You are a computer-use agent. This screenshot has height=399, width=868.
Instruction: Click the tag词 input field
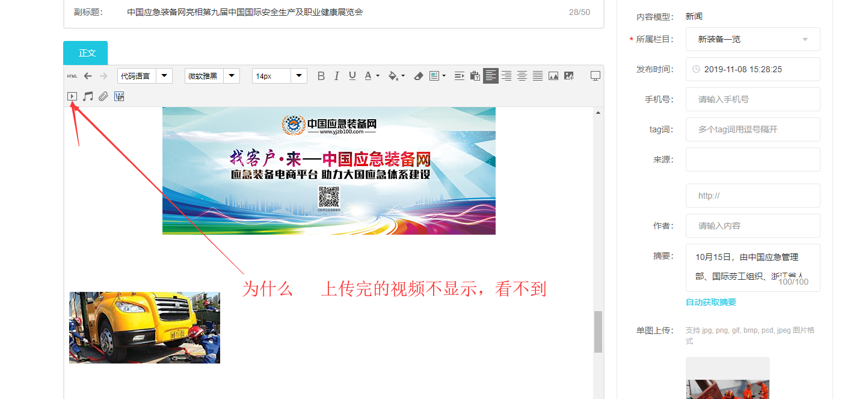pyautogui.click(x=753, y=129)
